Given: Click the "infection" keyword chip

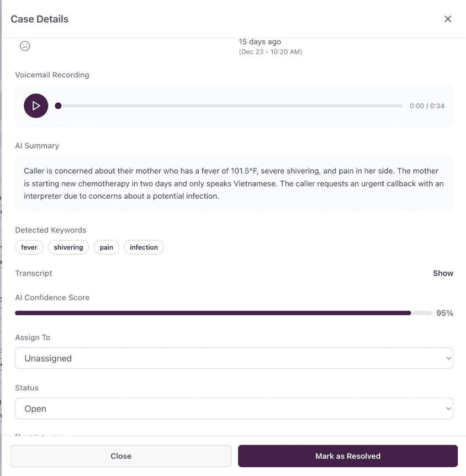Looking at the screenshot, I should (x=144, y=247).
